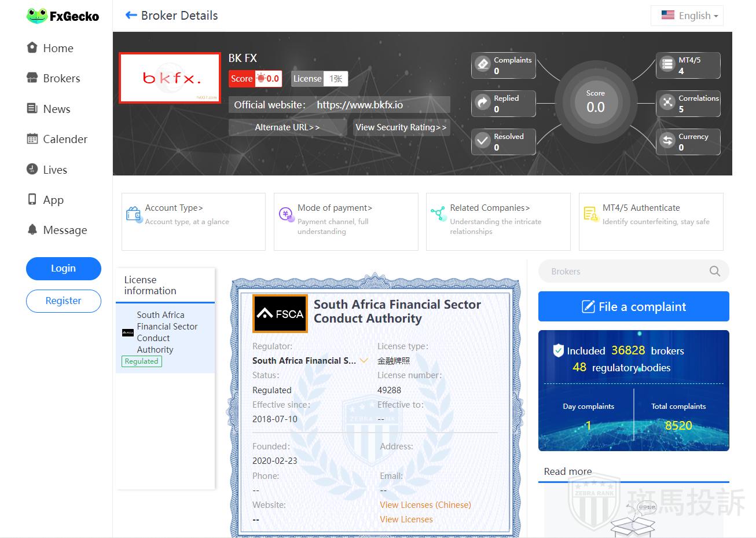Click into the Brokers search field
Image resolution: width=756 pixels, height=538 pixels.
(622, 271)
